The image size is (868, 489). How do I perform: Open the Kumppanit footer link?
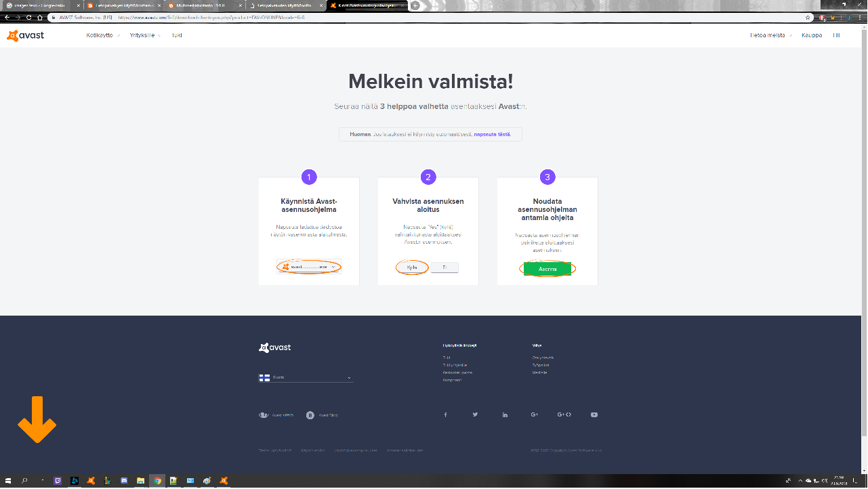click(x=452, y=380)
